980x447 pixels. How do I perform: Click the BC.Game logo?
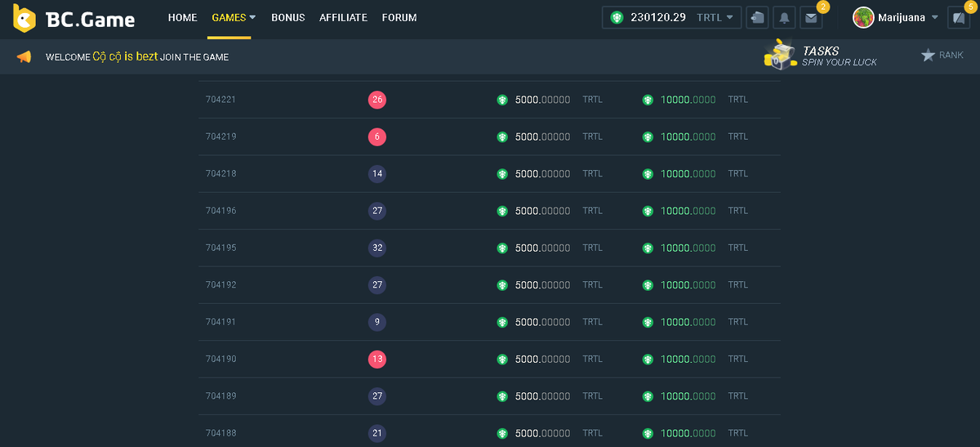point(74,18)
